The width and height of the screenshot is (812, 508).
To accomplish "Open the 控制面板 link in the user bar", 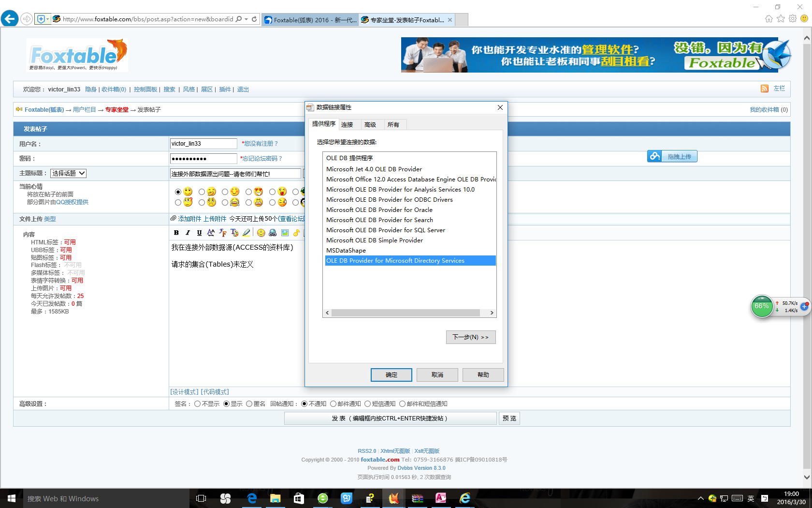I will tap(145, 90).
